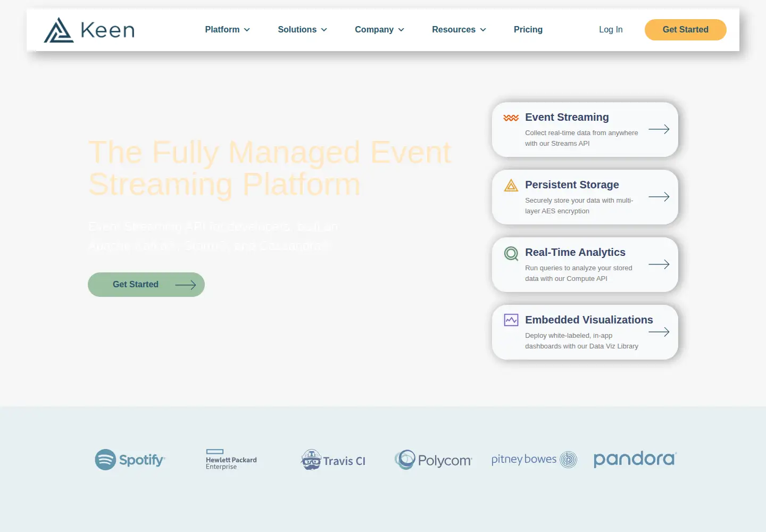Click the Hewlett Packard Enterprise logo
Screen dimensions: 766x532
231,460
